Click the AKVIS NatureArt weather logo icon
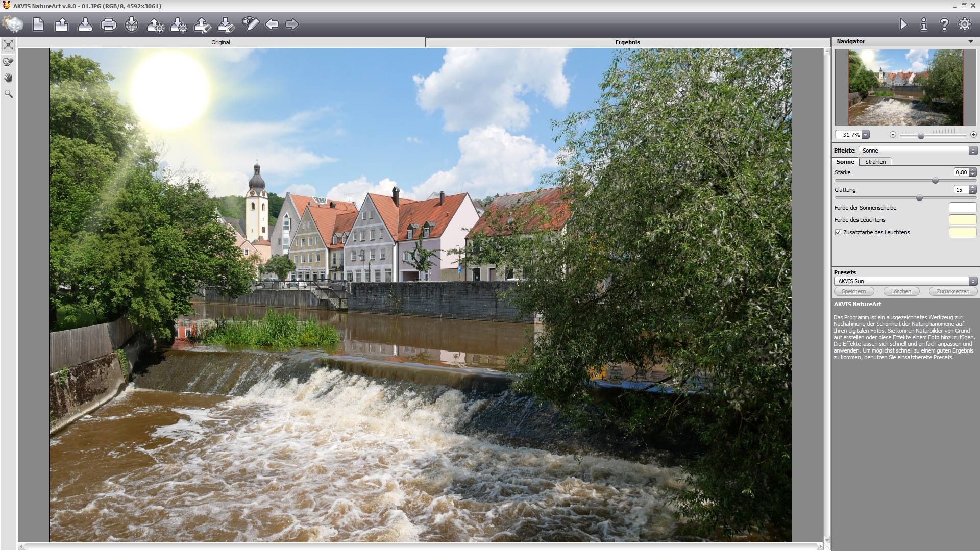The height and width of the screenshot is (551, 980). click(13, 24)
